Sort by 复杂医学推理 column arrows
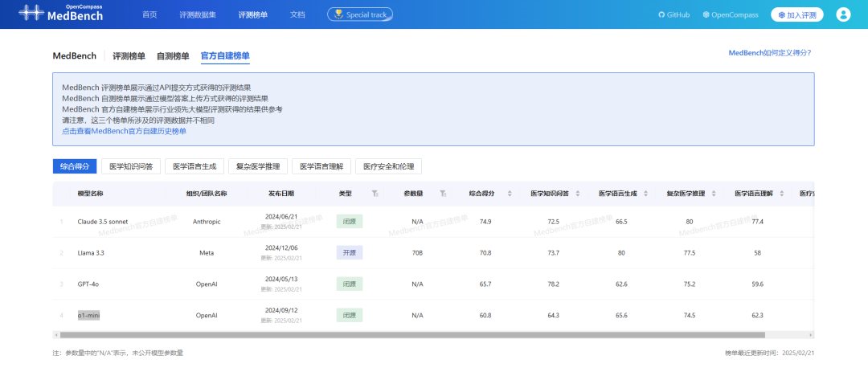 tap(714, 194)
